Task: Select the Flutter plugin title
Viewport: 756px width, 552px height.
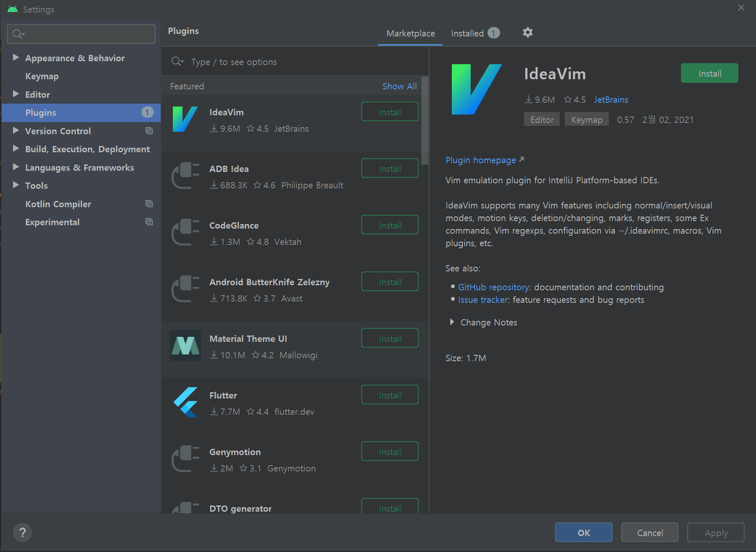Action: [x=223, y=396]
